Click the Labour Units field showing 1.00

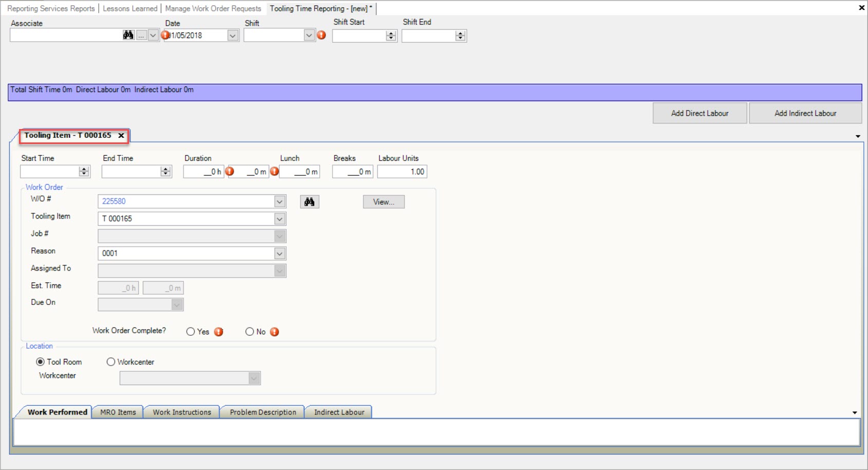(402, 172)
